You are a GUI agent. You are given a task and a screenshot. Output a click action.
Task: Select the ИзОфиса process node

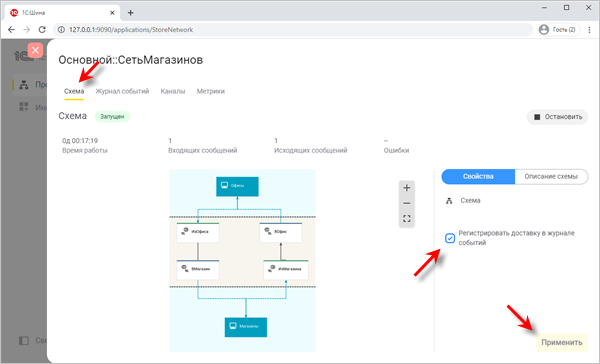coord(198,232)
